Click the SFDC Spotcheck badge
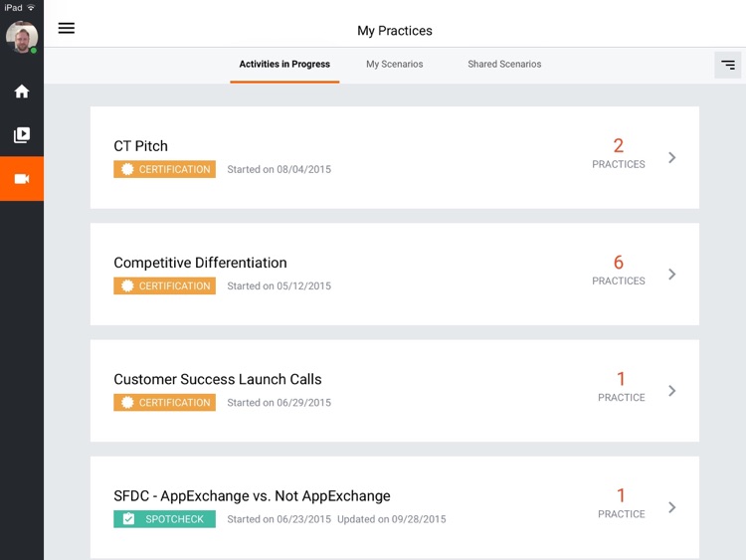 [164, 519]
